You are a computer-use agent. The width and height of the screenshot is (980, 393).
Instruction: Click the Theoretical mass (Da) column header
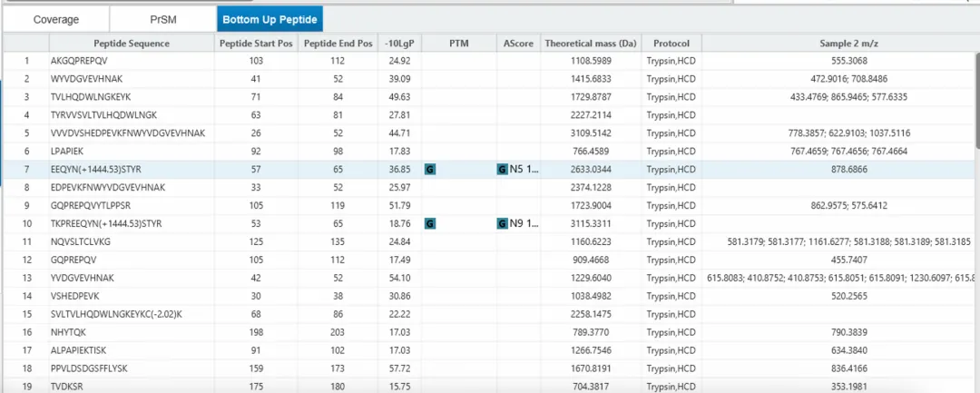point(591,44)
